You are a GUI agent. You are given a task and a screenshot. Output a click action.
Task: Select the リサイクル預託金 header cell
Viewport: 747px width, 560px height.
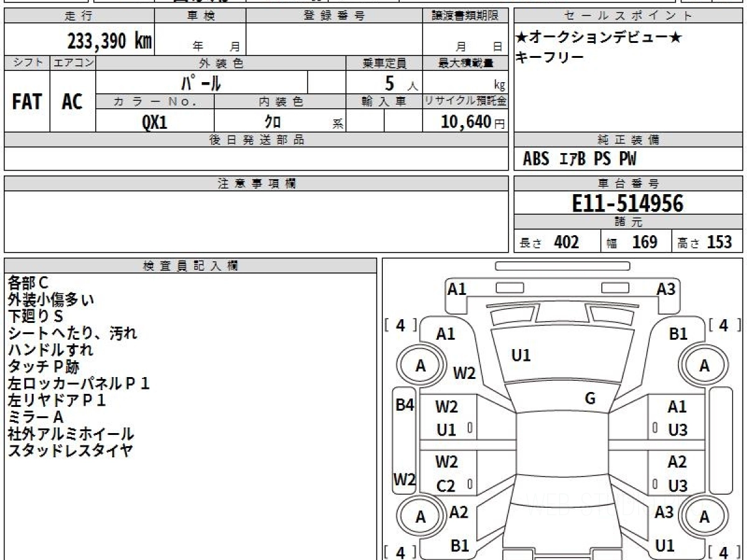(465, 101)
